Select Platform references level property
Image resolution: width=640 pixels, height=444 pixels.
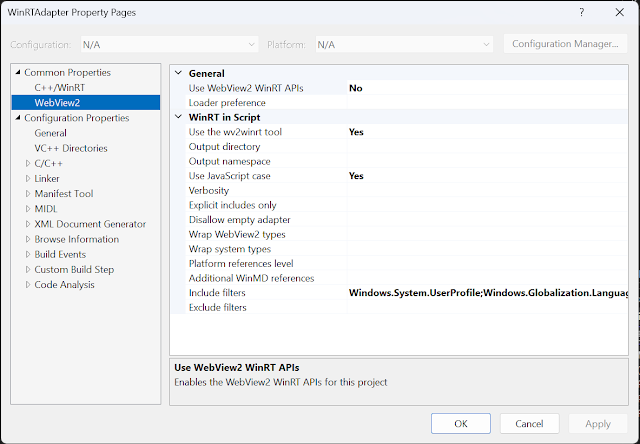(241, 264)
